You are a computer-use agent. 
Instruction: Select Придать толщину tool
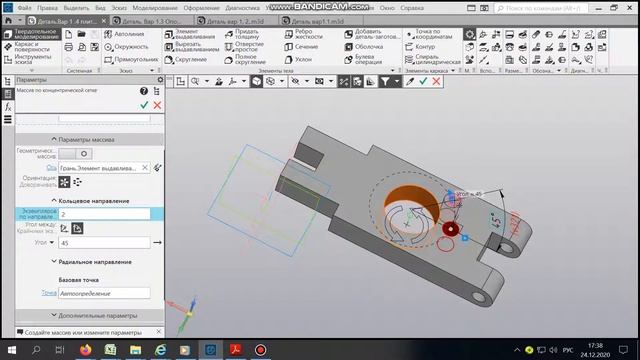pyautogui.click(x=242, y=34)
